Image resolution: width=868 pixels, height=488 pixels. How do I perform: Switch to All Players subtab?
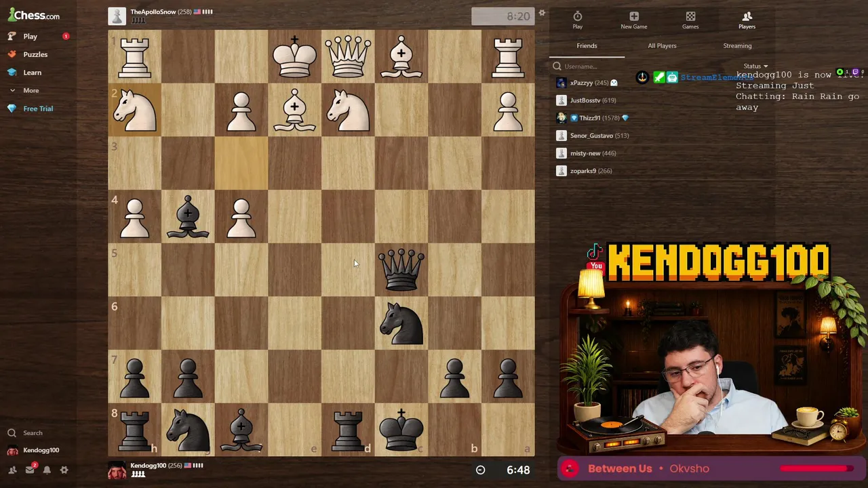pyautogui.click(x=662, y=45)
